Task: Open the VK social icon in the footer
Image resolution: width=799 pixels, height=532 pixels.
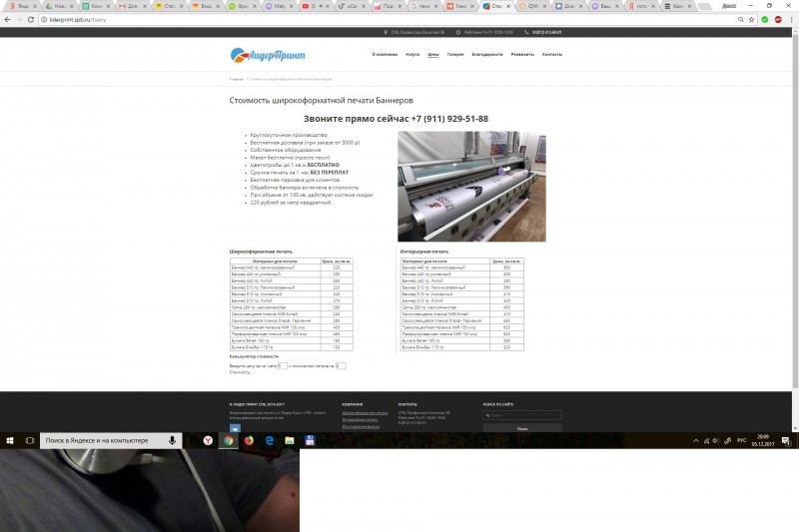Action: click(x=235, y=428)
